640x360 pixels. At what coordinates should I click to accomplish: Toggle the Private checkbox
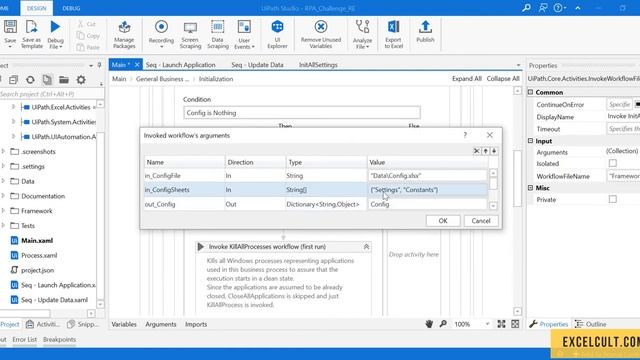point(613,199)
